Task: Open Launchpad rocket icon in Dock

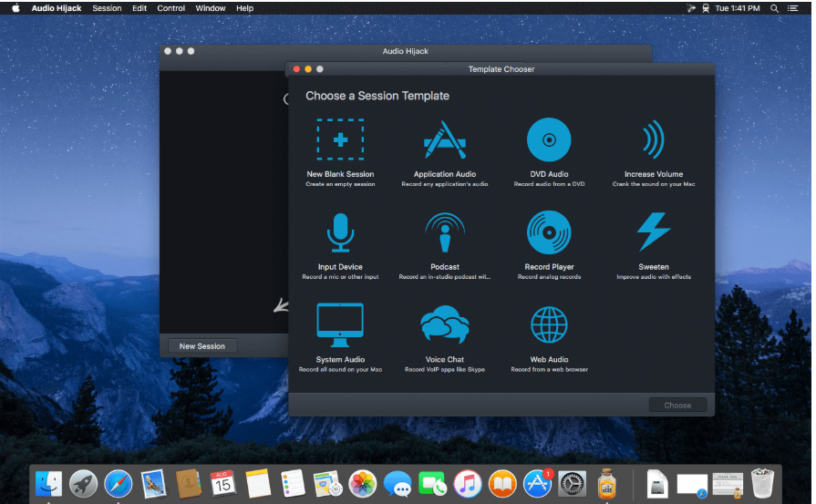Action: [83, 484]
